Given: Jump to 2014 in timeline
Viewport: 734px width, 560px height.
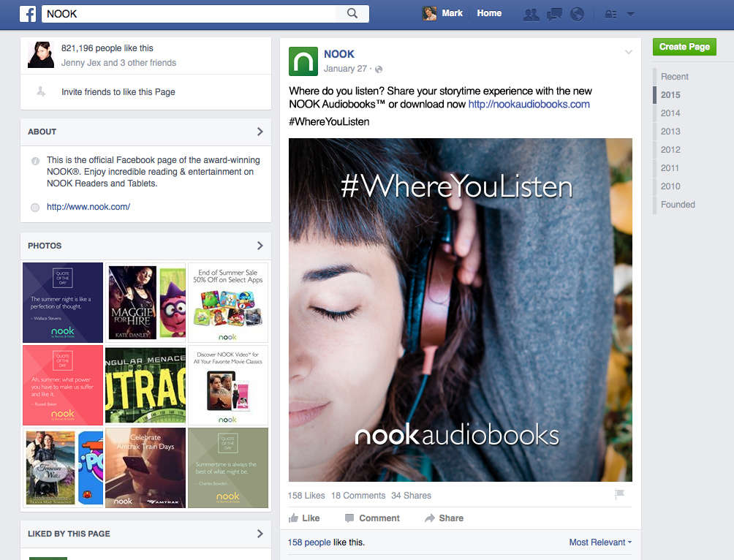Looking at the screenshot, I should [670, 113].
